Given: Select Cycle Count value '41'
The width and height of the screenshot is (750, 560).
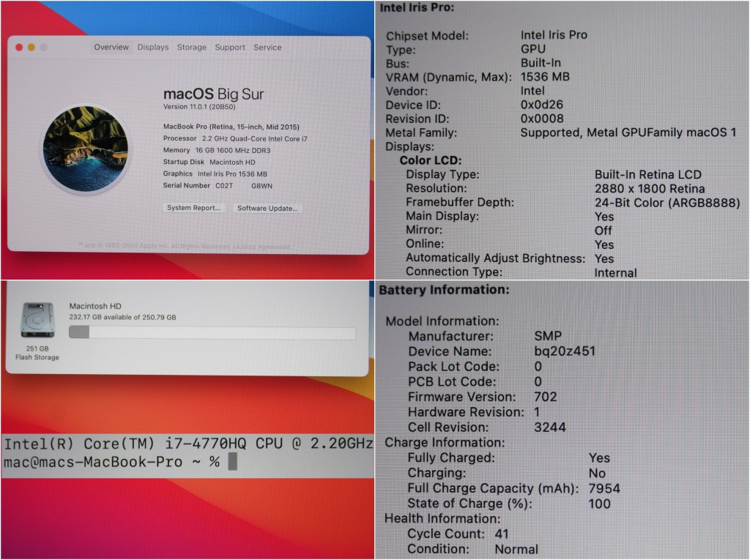Looking at the screenshot, I should pyautogui.click(x=502, y=534).
